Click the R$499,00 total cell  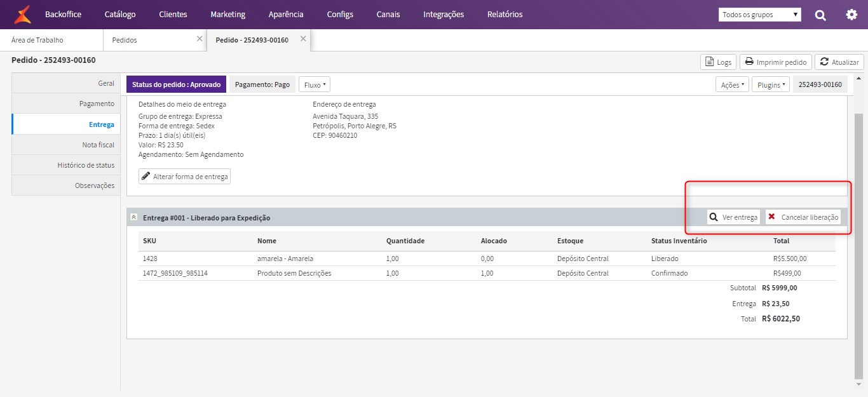[x=787, y=273]
